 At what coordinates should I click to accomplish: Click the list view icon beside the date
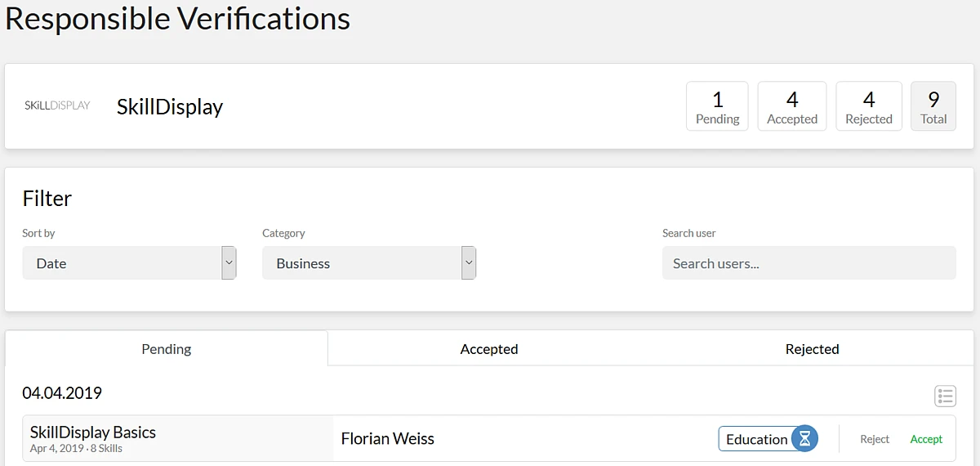[945, 396]
